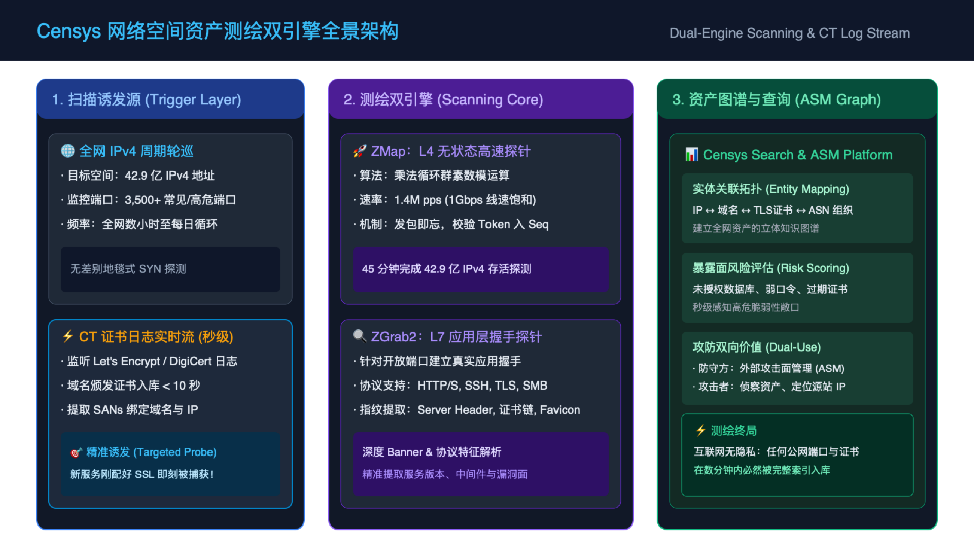This screenshot has height=560, width=974.
Task: Click the globe icon beside 全网 IPv4 周期轮巡
Action: [67, 151]
